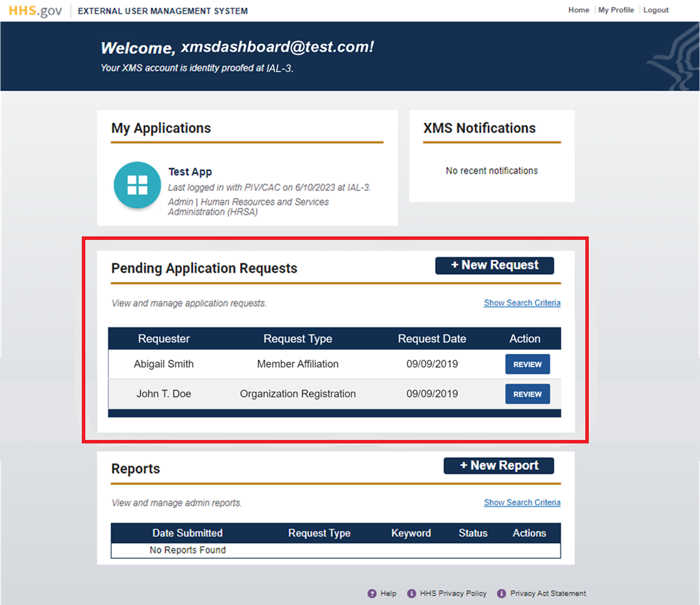Click the No Reports Found row
This screenshot has height=605, width=700.
pyautogui.click(x=336, y=550)
